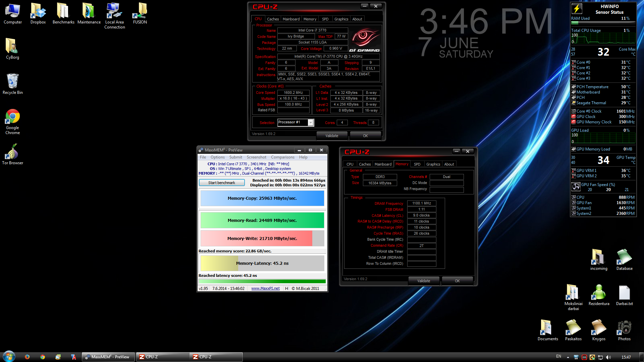The height and width of the screenshot is (362, 644).
Task: Open MaxxMEM Comparisons menu
Action: [282, 157]
